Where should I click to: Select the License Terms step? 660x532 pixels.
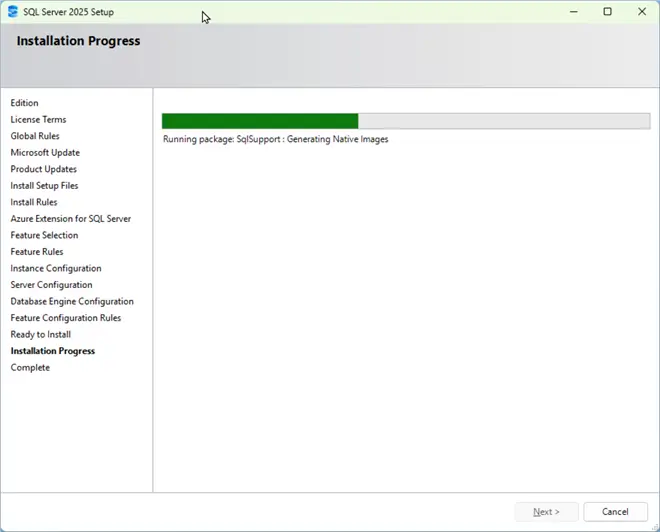38,120
